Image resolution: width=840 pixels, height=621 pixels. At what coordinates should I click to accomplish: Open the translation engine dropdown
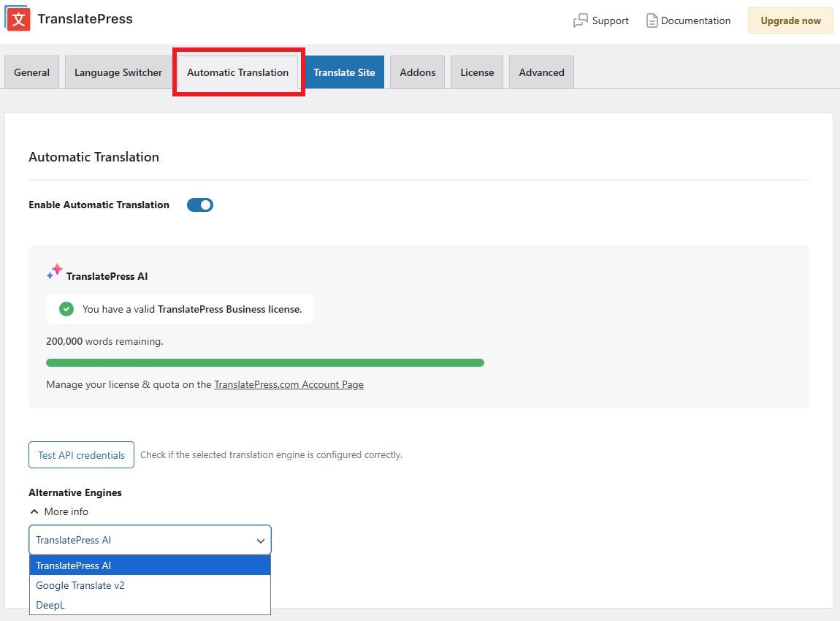pyautogui.click(x=149, y=540)
